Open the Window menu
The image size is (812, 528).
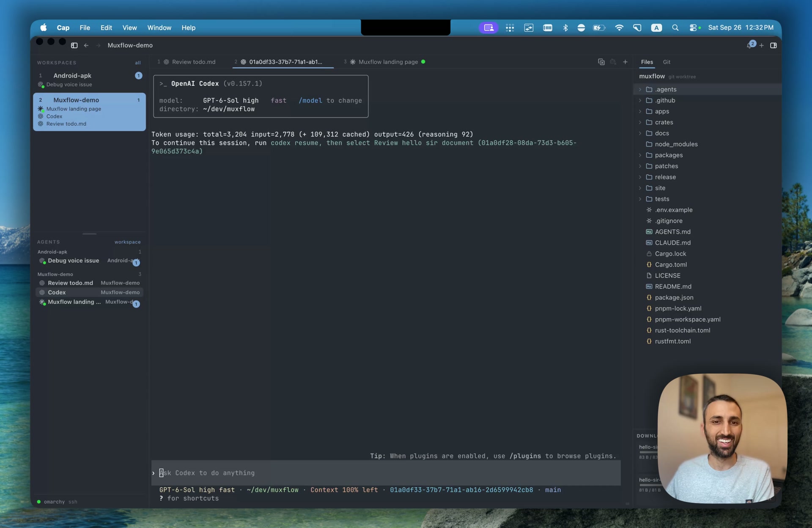159,27
